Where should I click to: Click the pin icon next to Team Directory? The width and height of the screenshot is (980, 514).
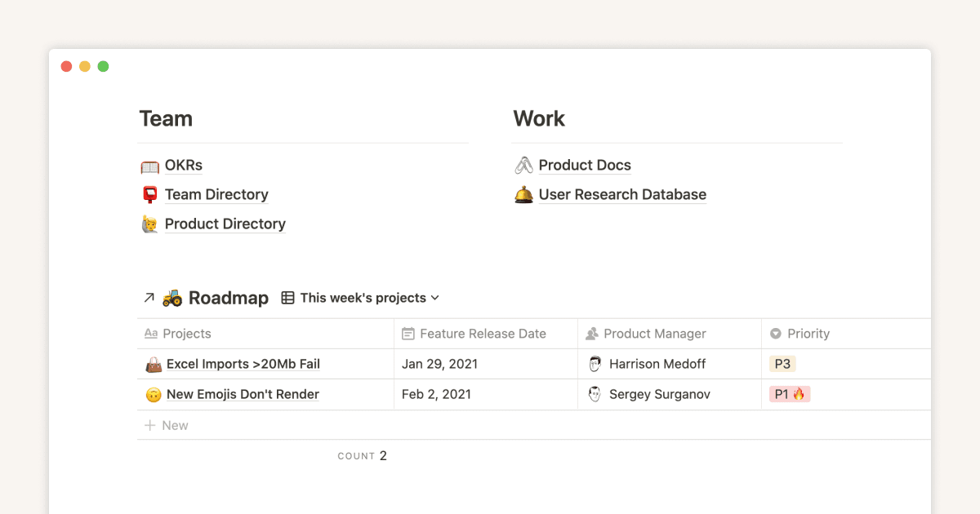point(149,194)
